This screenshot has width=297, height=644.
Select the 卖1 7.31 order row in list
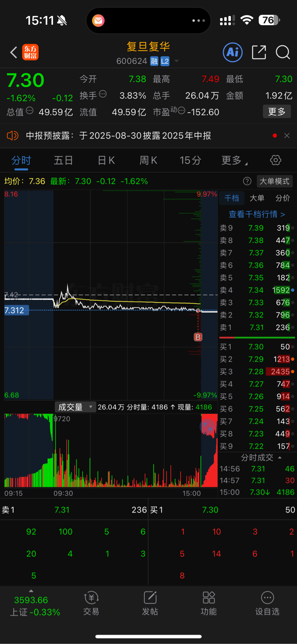tap(257, 327)
